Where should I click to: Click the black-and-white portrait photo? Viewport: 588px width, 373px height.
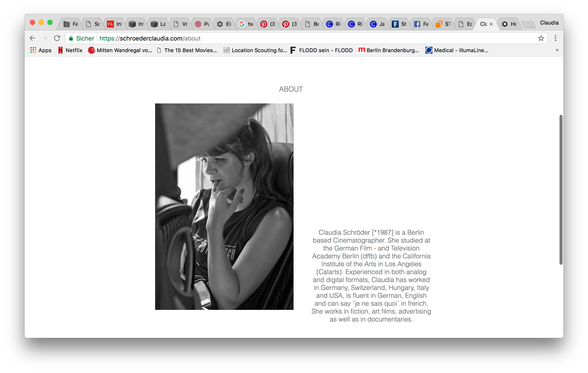(224, 206)
